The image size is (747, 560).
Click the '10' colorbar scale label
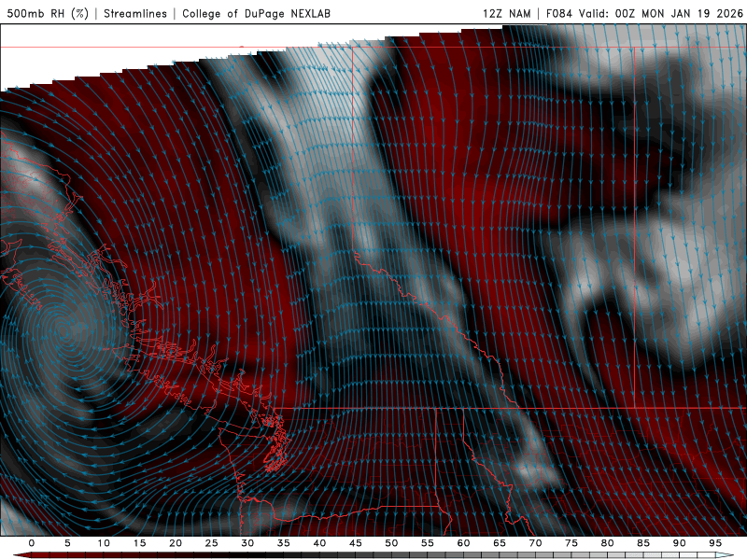(x=104, y=543)
